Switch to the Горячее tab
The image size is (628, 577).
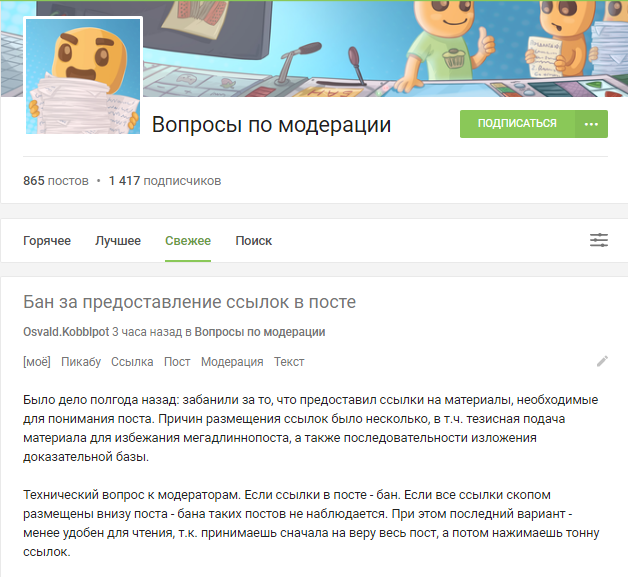coord(47,241)
